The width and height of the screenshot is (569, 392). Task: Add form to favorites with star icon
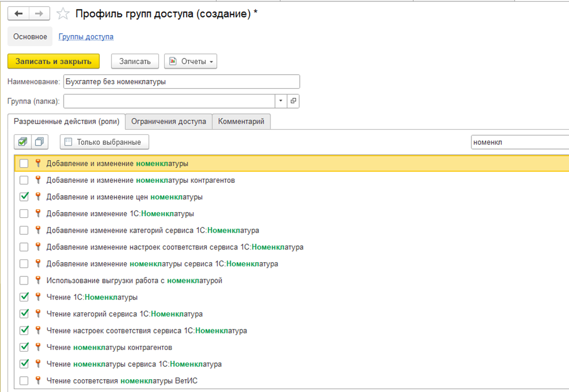(x=63, y=14)
